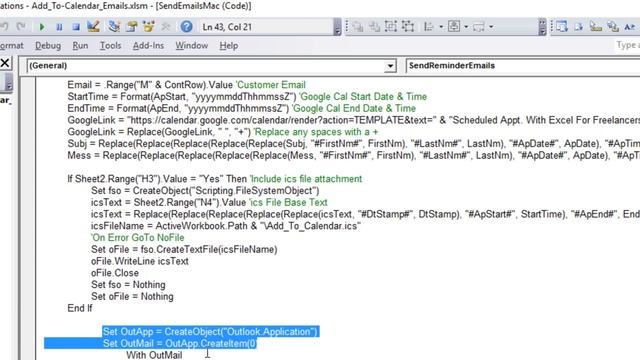The width and height of the screenshot is (640, 360).
Task: Click the grayed-out Toolbox icon
Action: tap(166, 27)
